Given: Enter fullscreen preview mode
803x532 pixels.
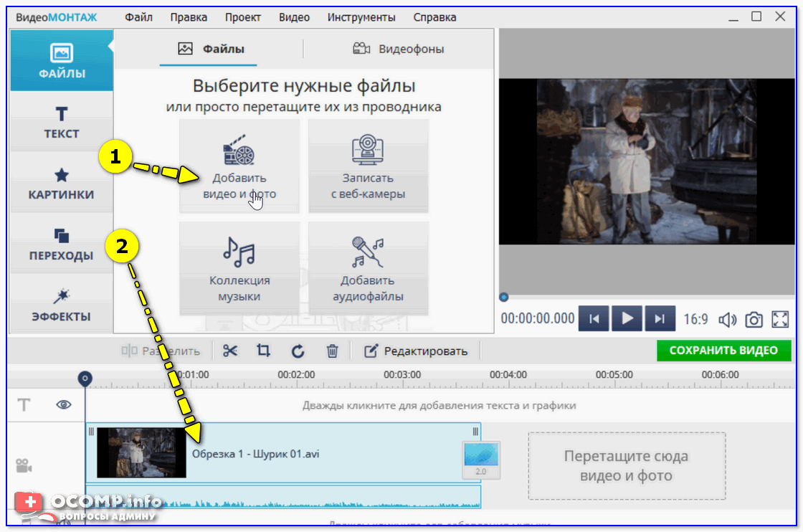Looking at the screenshot, I should point(780,320).
